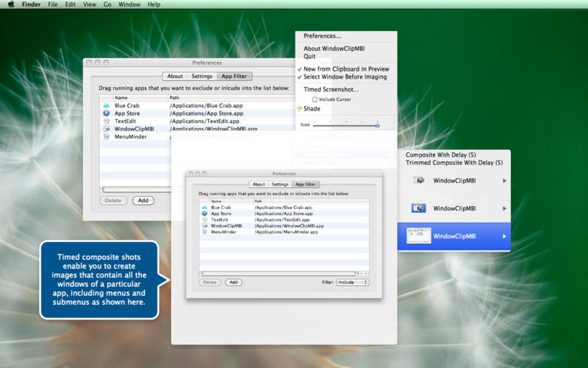
Task: Toggle the Include Cursor checkbox
Action: point(315,99)
